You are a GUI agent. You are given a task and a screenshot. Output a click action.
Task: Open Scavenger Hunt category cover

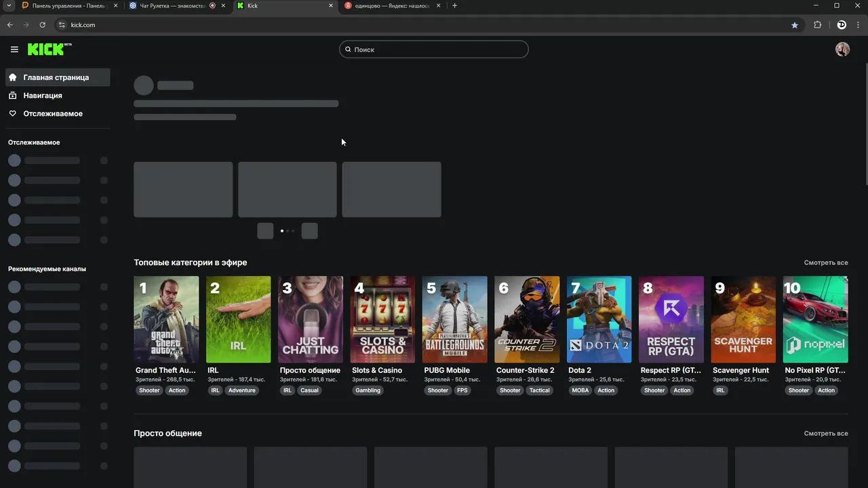click(x=743, y=319)
